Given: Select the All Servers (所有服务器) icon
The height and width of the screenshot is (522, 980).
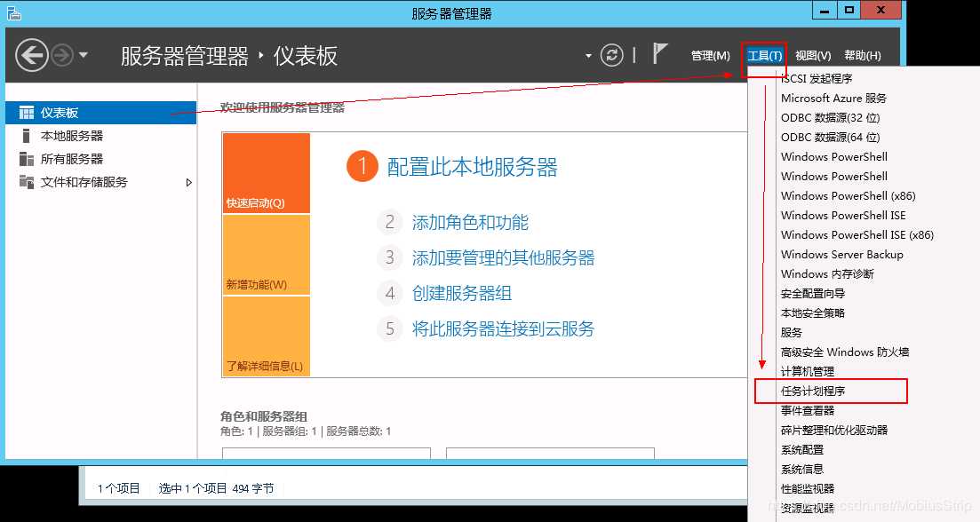Looking at the screenshot, I should point(26,159).
